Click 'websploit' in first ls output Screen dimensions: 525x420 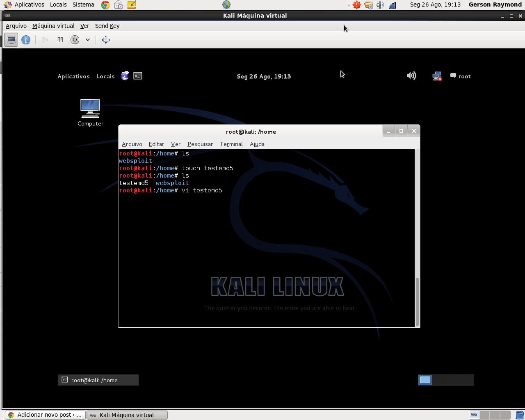coord(135,161)
